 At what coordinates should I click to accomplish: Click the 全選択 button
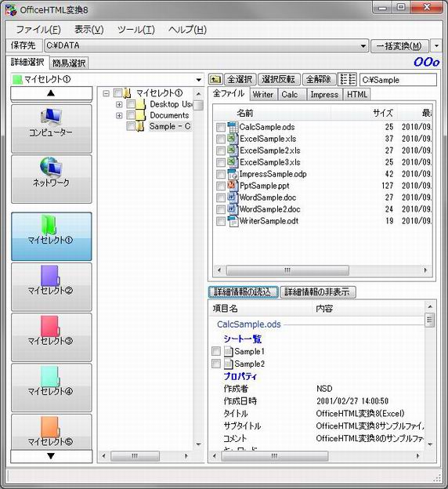click(240, 79)
